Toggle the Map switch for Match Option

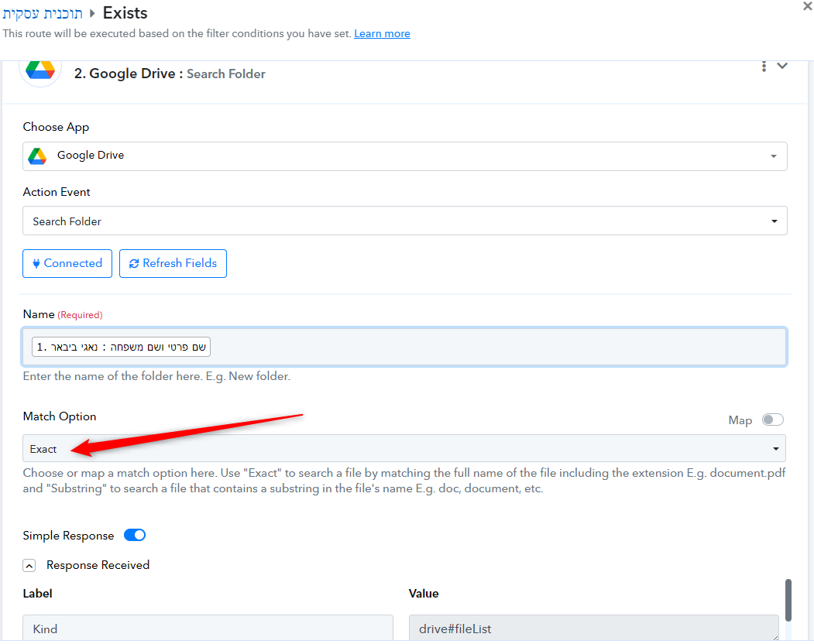(x=772, y=420)
